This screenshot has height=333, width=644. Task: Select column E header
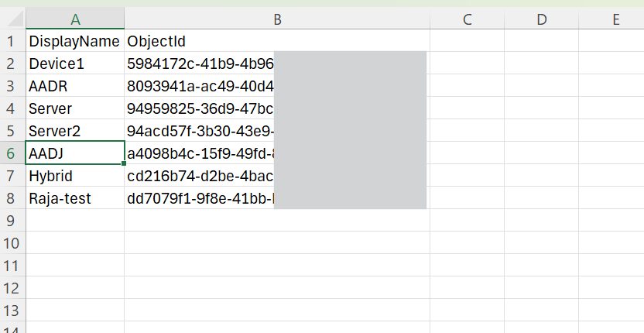[611, 19]
